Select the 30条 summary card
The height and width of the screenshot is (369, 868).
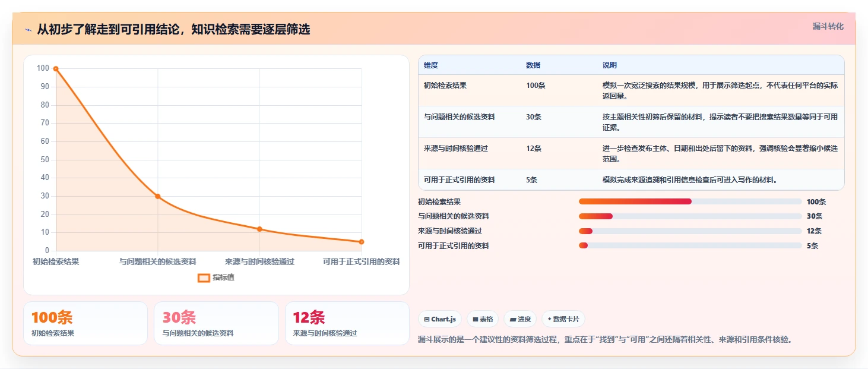click(x=216, y=323)
